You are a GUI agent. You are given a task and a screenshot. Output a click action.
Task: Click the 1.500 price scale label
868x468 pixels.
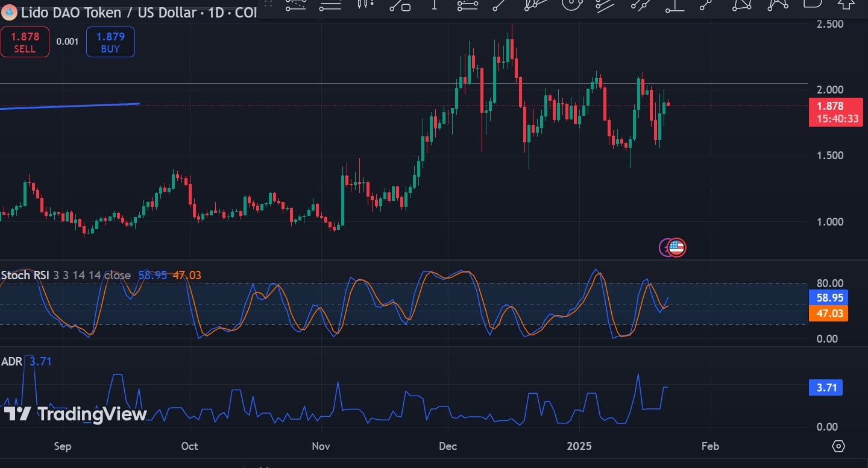830,156
